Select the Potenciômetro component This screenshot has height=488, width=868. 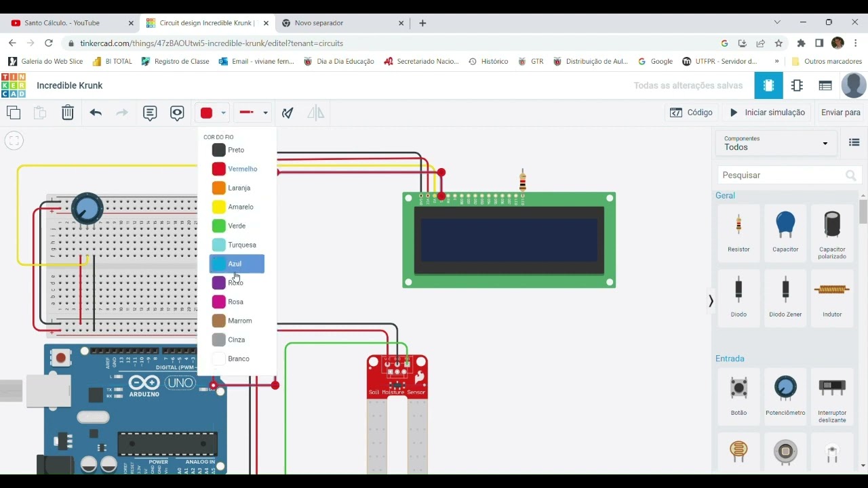click(x=785, y=396)
